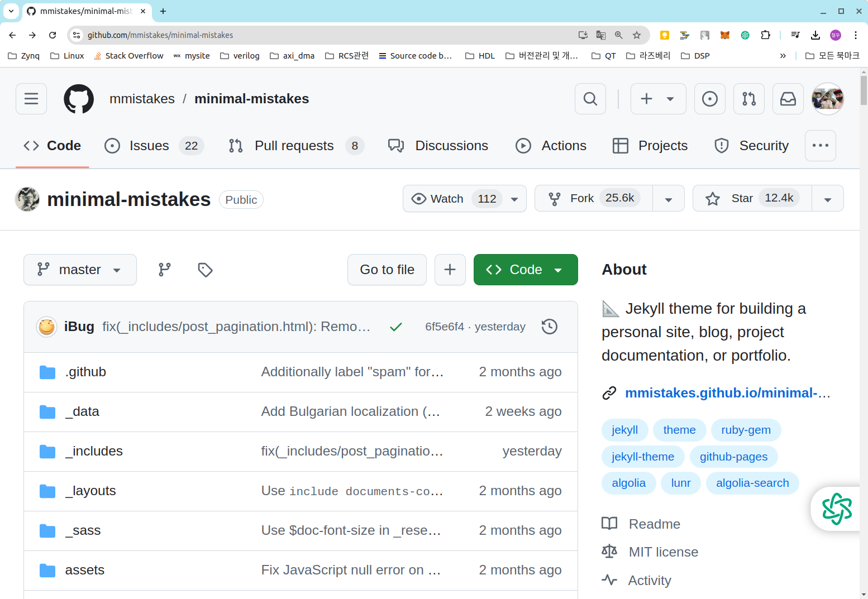Open the mmistakes.github.io website link
The width and height of the screenshot is (868, 599).
tap(726, 393)
